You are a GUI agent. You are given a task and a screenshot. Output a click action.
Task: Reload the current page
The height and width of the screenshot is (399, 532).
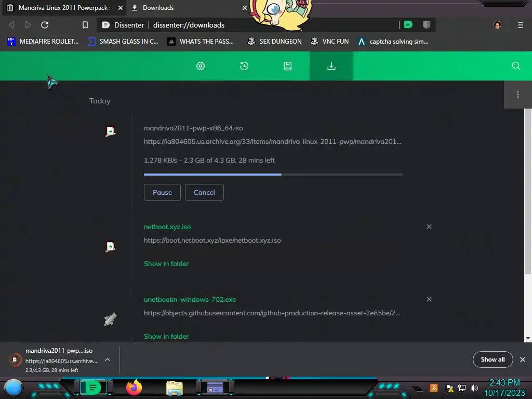tap(45, 25)
